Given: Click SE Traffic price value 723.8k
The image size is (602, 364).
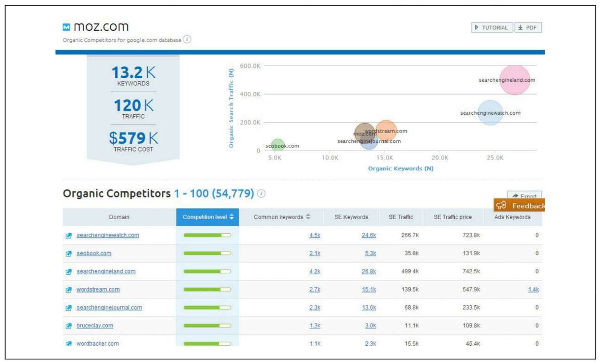Looking at the screenshot, I should pos(471,236).
